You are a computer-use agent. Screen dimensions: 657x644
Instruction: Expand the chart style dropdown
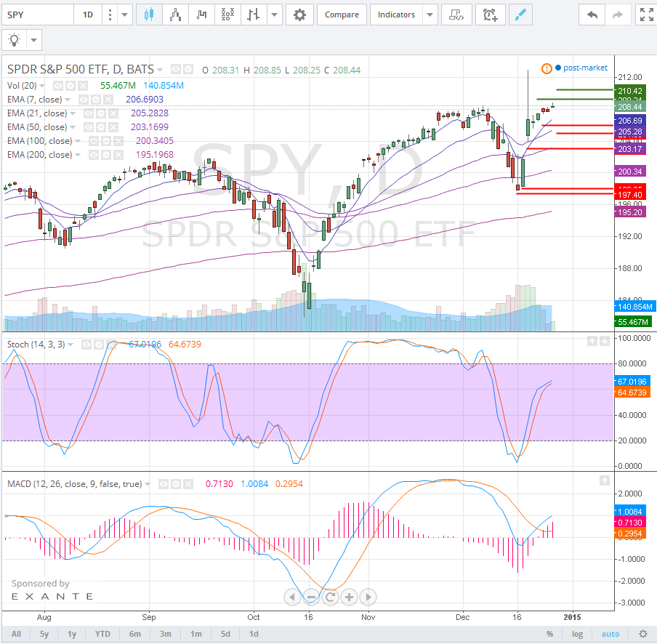coord(275,15)
